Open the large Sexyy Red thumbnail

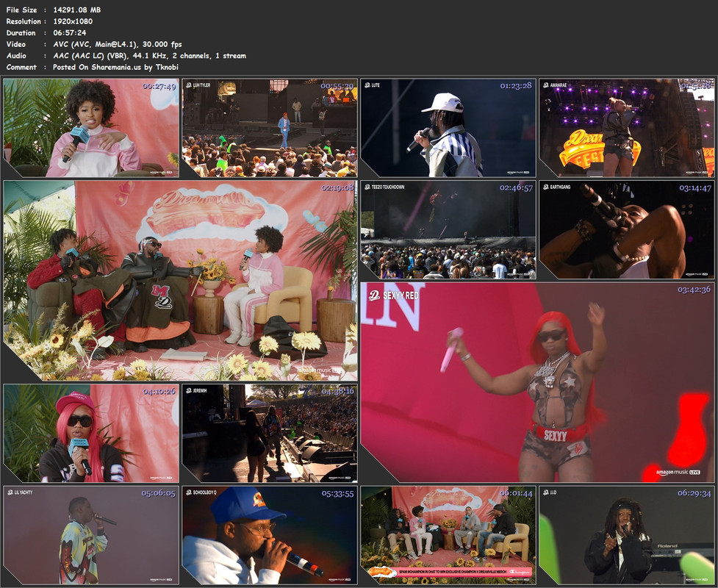point(538,382)
